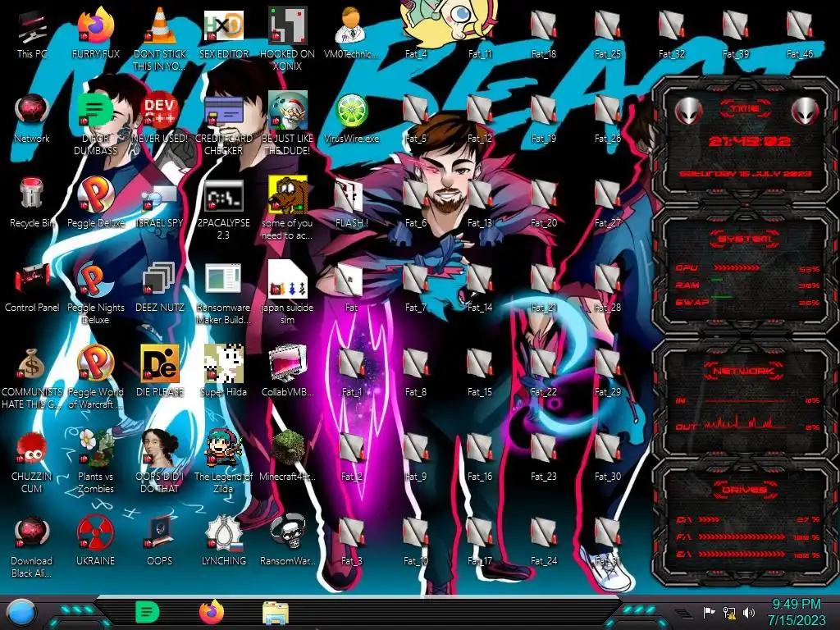The image size is (840, 630).
Task: Select the Fat_19 file icon
Action: tap(544, 118)
